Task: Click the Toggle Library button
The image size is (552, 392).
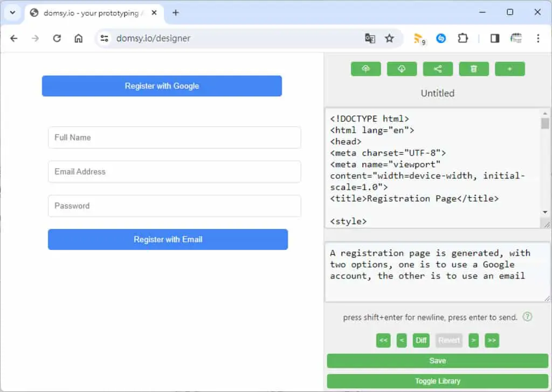Action: [438, 381]
